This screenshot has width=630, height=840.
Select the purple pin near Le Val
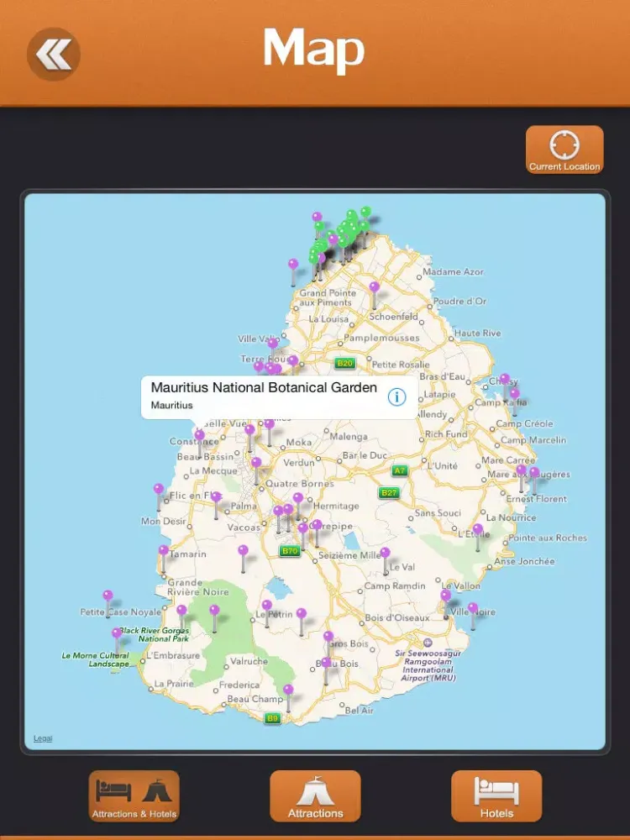pos(385,553)
